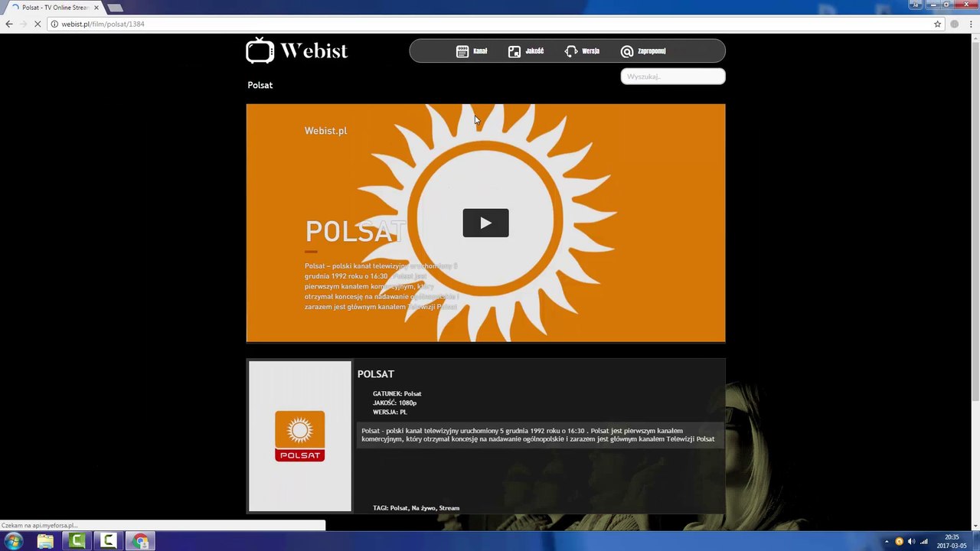
Task: Click the orange circular tray icon
Action: coord(899,542)
